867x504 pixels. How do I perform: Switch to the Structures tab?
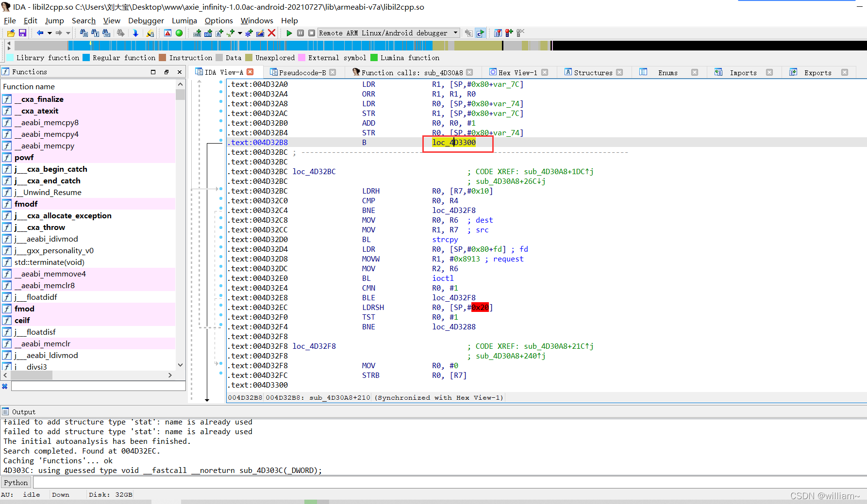click(593, 73)
